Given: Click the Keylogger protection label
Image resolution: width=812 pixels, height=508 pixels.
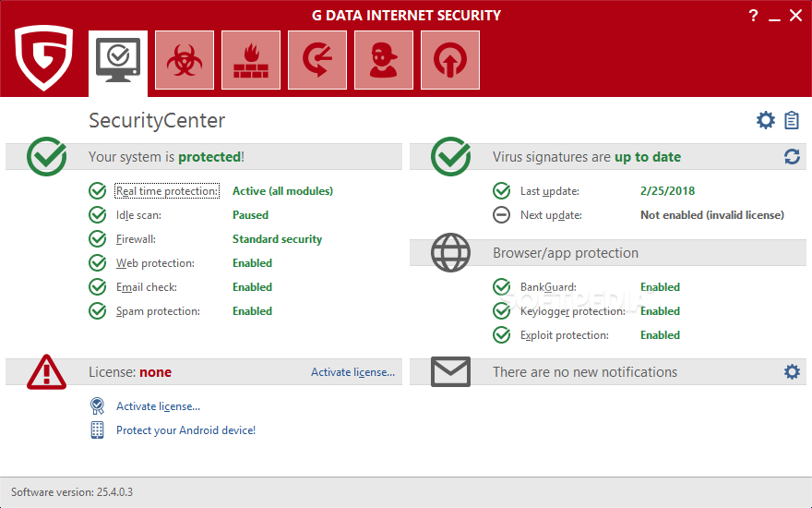Looking at the screenshot, I should coord(573,311).
